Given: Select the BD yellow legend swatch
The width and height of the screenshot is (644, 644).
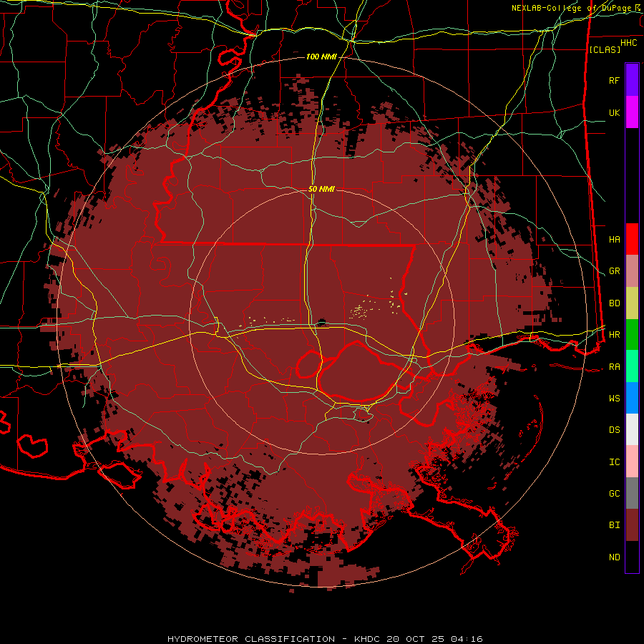Looking at the screenshot, I should (632, 303).
